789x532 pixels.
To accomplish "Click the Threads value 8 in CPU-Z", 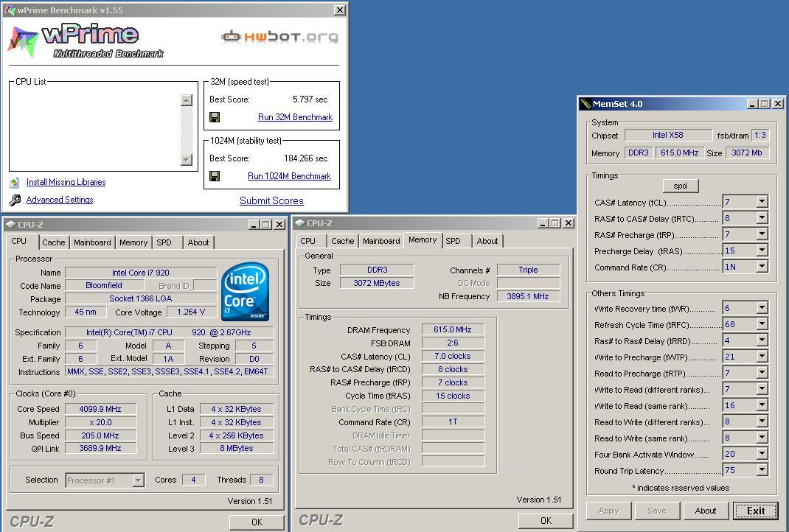I will tap(261, 480).
